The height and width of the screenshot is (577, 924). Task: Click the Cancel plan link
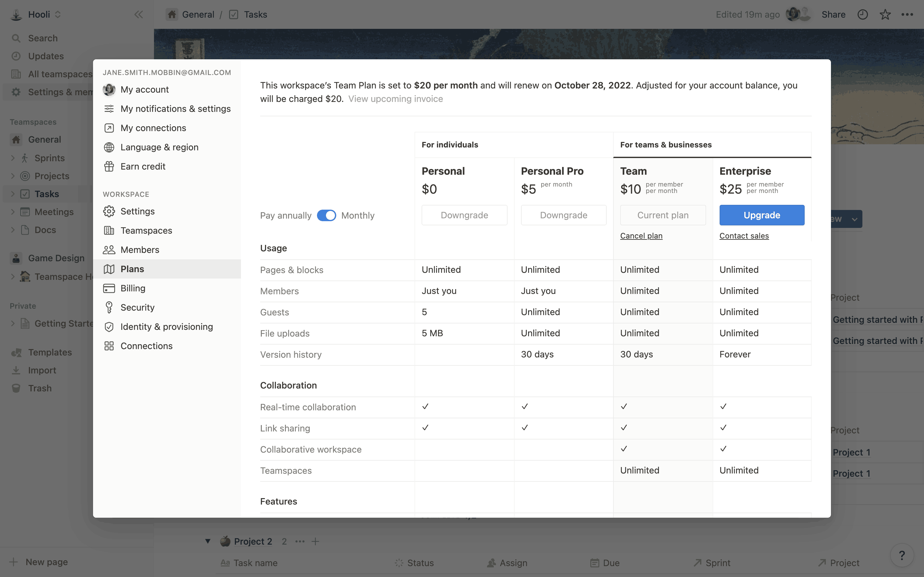641,236
